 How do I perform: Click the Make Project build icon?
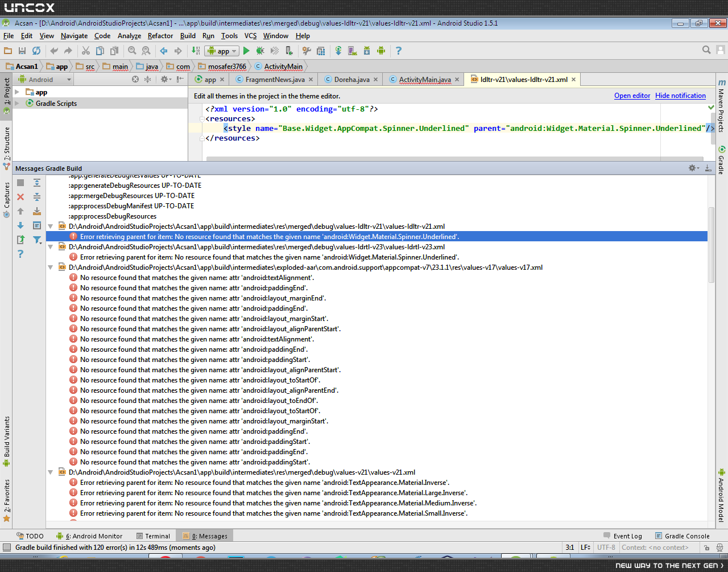click(196, 51)
